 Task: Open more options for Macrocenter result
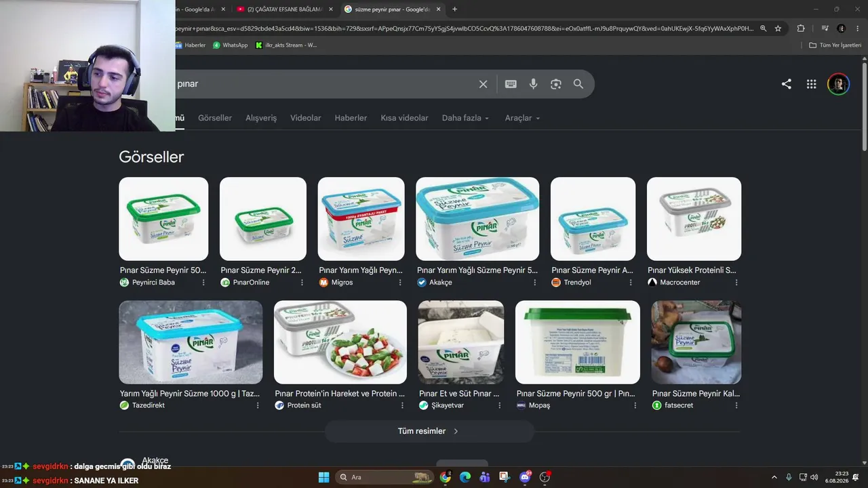736,283
